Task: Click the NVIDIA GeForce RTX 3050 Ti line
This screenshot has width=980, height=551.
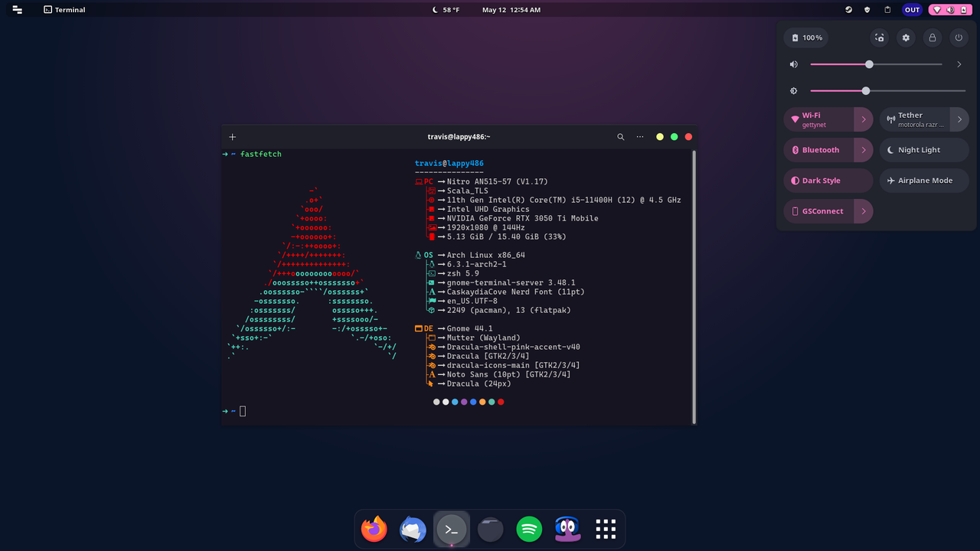Action: pos(523,219)
